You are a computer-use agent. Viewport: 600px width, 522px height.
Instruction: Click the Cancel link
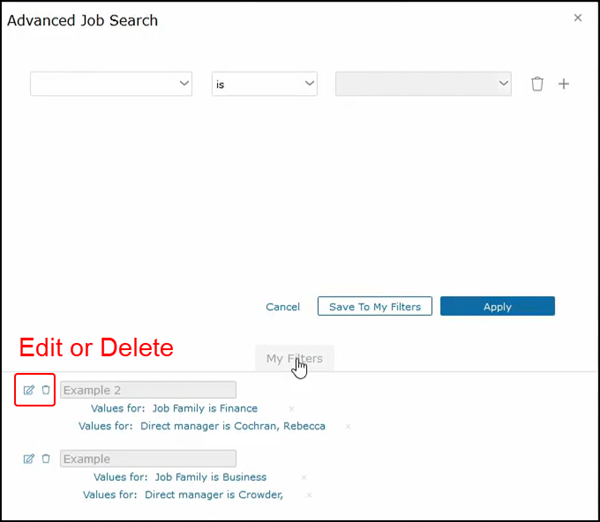(x=283, y=307)
